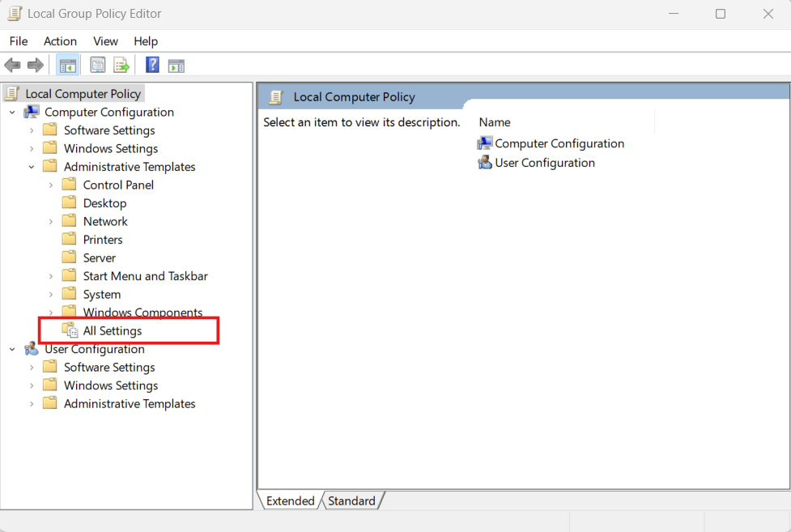791x532 pixels.
Task: Expand the Network node
Action: coord(50,222)
